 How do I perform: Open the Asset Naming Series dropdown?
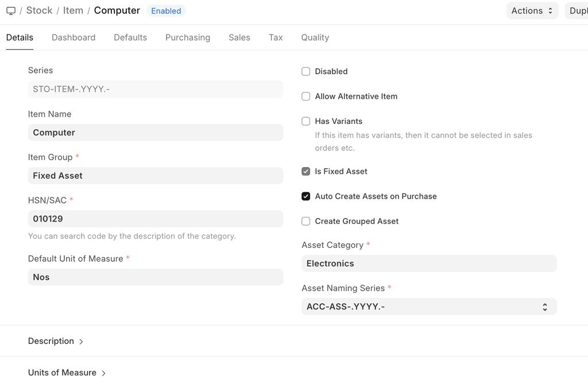click(429, 307)
